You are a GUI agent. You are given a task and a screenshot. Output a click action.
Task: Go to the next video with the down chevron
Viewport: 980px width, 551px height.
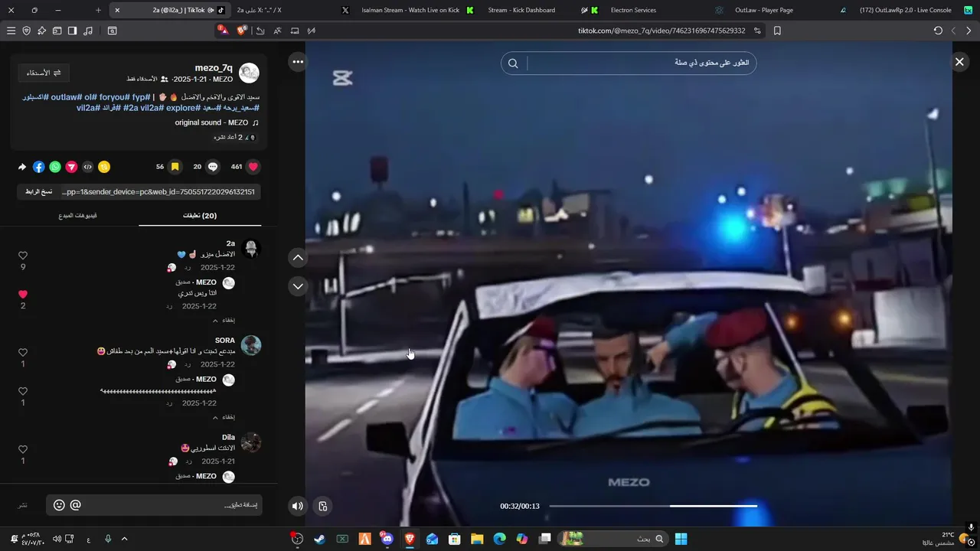coord(298,286)
